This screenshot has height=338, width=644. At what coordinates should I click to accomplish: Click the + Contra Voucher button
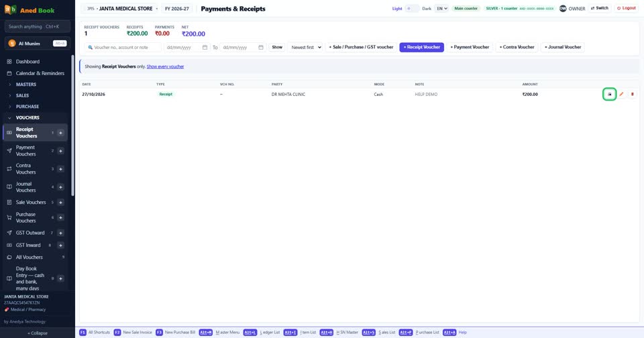[517, 47]
